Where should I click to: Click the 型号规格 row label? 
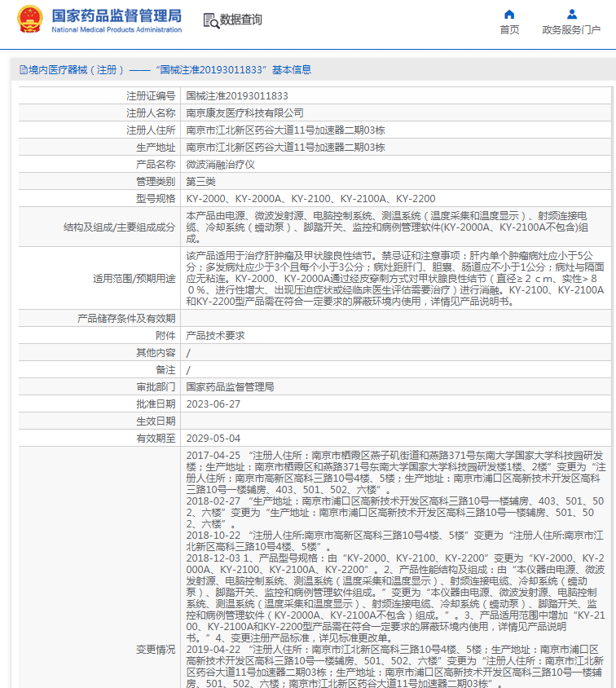click(x=156, y=198)
